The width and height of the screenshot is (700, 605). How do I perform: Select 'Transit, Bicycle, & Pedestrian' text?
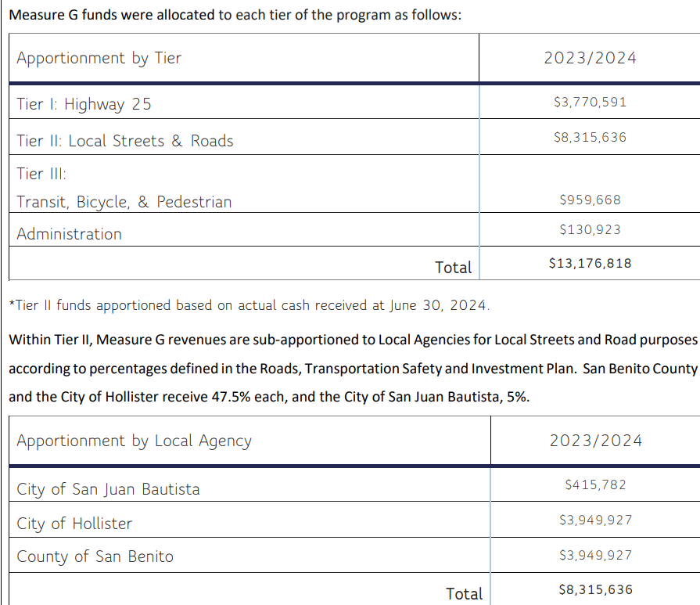[x=124, y=202]
